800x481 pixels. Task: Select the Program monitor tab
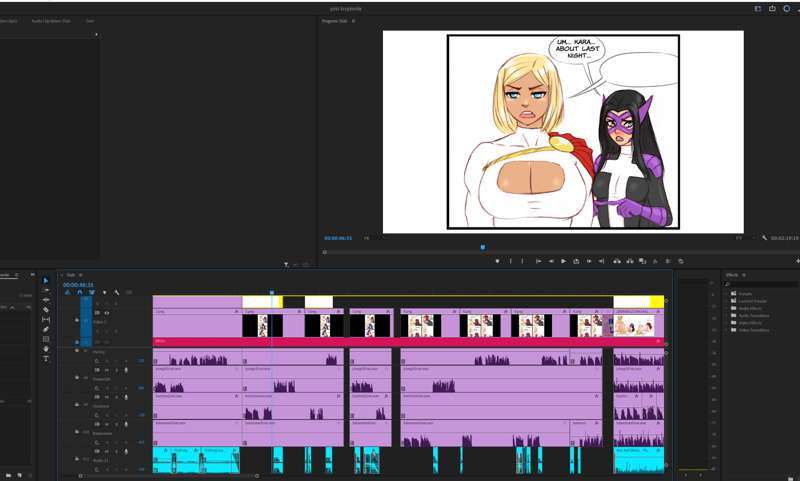[x=335, y=21]
